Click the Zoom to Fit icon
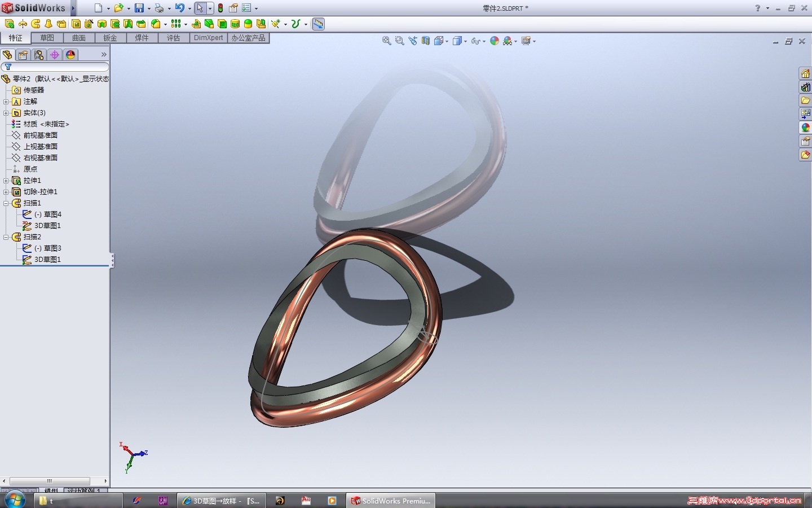 386,41
